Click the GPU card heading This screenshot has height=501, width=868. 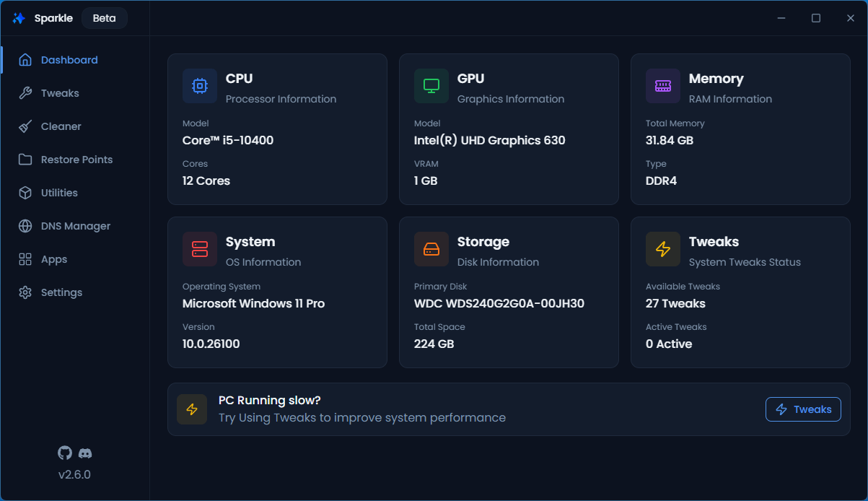click(471, 79)
